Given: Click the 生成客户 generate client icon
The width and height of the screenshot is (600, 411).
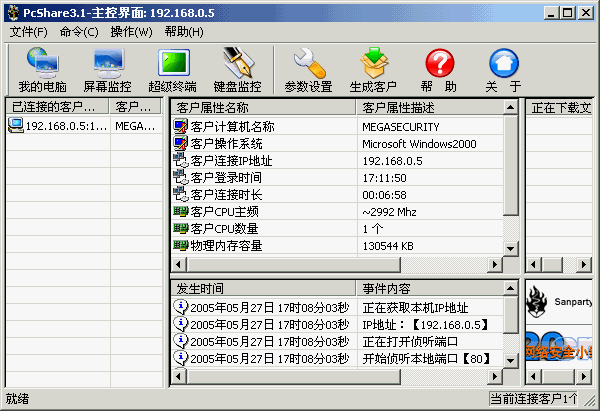Looking at the screenshot, I should [373, 70].
